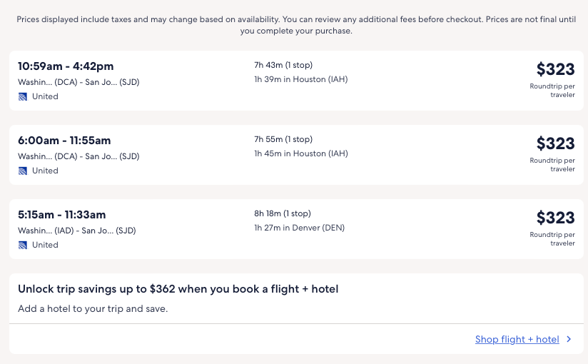
Task: Open the Shop flight + hotel link
Action: [517, 340]
